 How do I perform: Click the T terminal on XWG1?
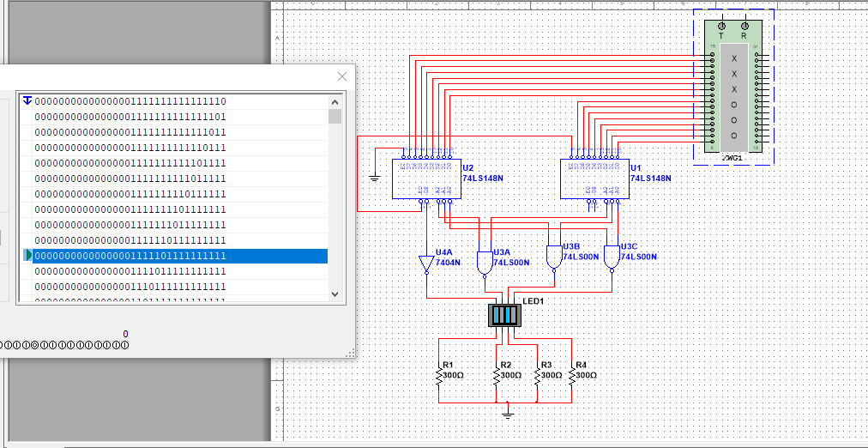(721, 26)
